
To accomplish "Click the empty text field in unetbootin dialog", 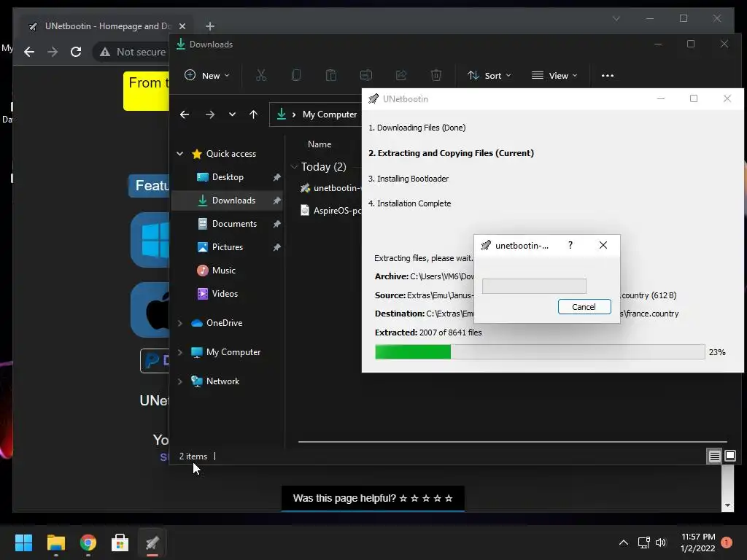I will coord(534,286).
